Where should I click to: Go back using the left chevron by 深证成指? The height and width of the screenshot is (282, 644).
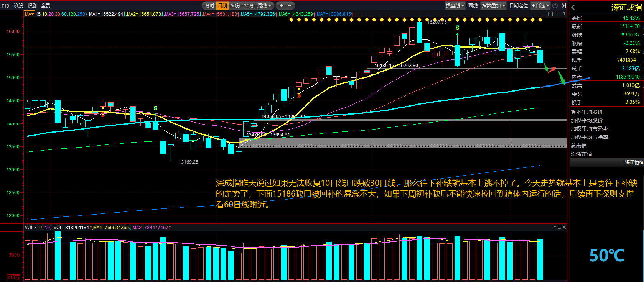pos(573,7)
